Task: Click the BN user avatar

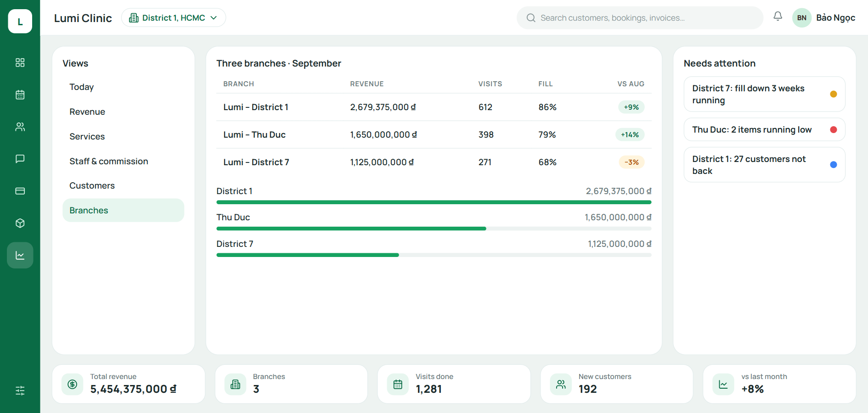Action: [x=801, y=18]
